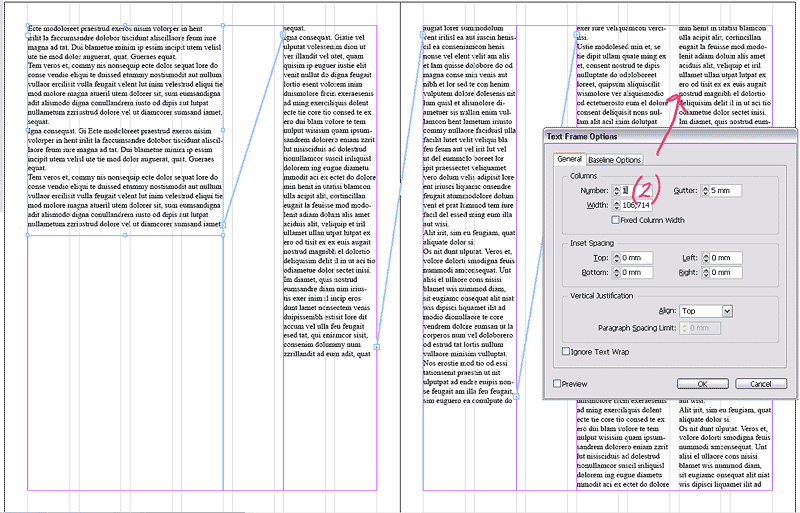Screen dimensions: 800x513
Task: Click the Number of columns stepper arrows
Action: click(616, 190)
